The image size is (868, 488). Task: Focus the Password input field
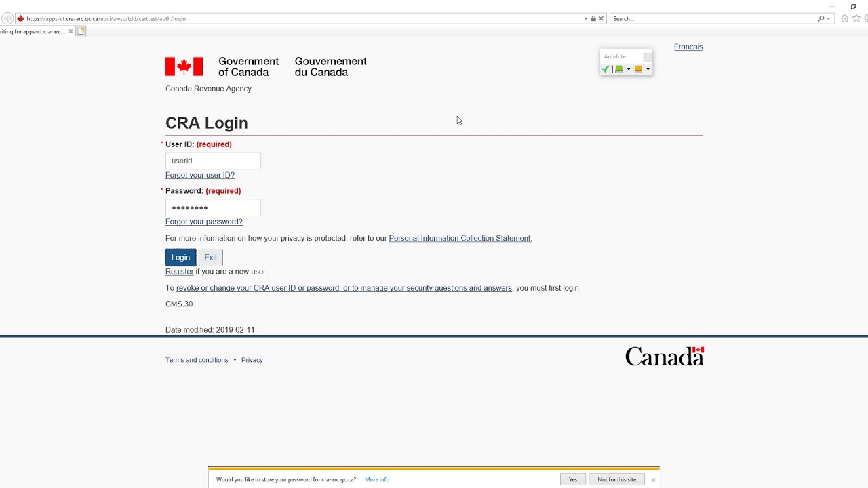point(213,207)
